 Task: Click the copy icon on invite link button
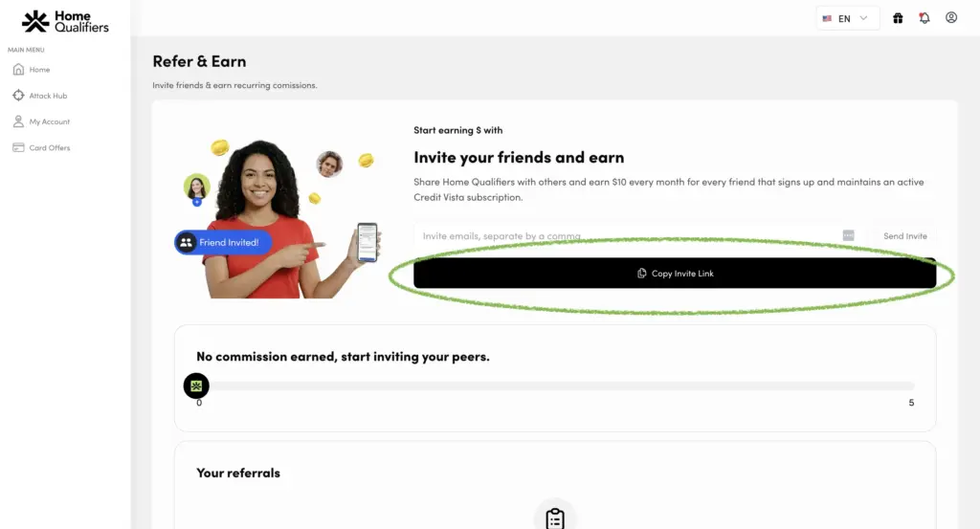click(641, 273)
